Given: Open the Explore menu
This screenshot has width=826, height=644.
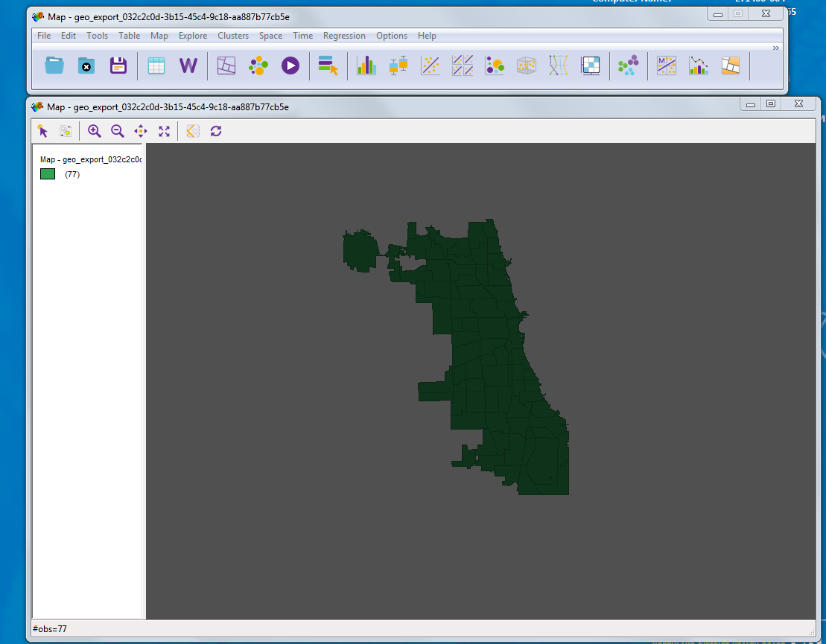Looking at the screenshot, I should click(193, 35).
